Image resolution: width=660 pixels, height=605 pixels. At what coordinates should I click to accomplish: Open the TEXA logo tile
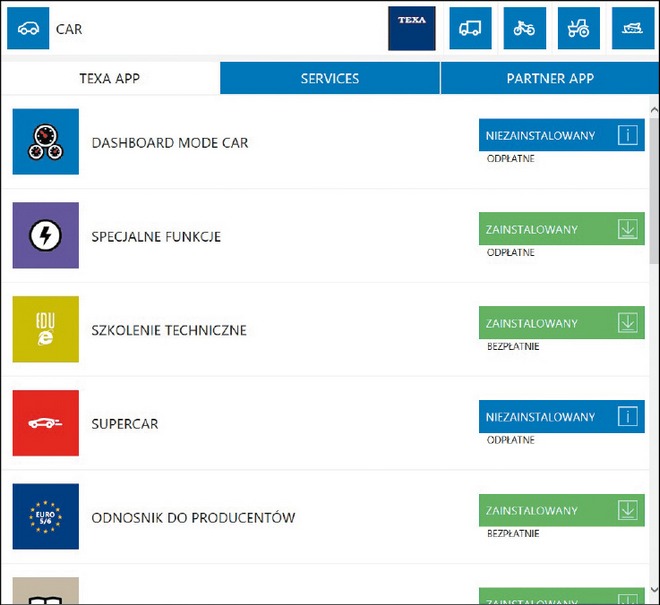[x=411, y=29]
